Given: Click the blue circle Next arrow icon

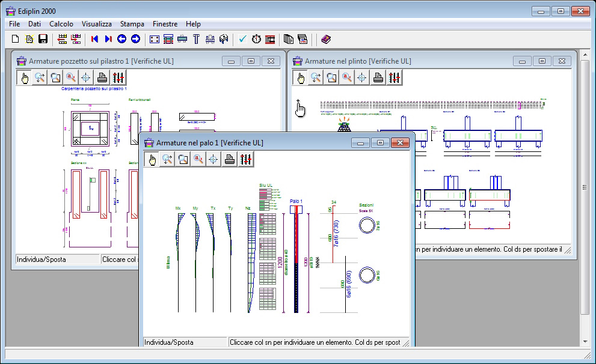Looking at the screenshot, I should coord(135,39).
